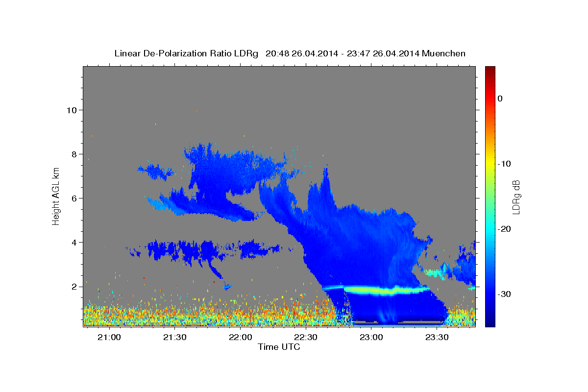588x392 pixels.
Task: Click the 'LDRg dB' colorbar label
Action: 515,197
